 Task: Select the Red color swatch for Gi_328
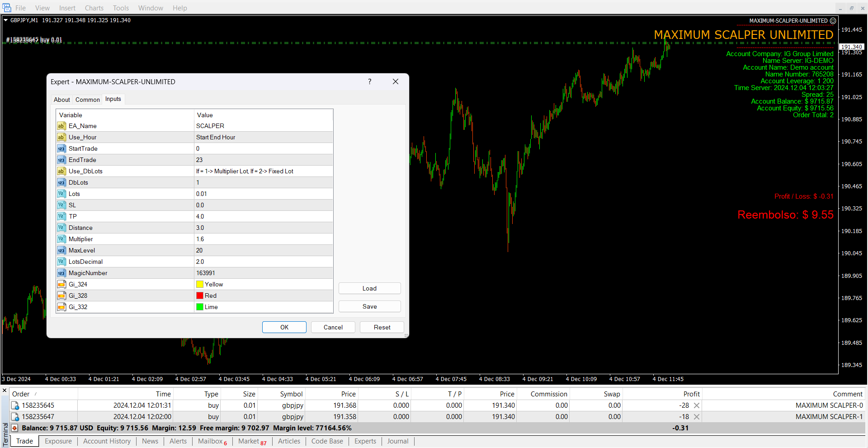[x=200, y=295]
